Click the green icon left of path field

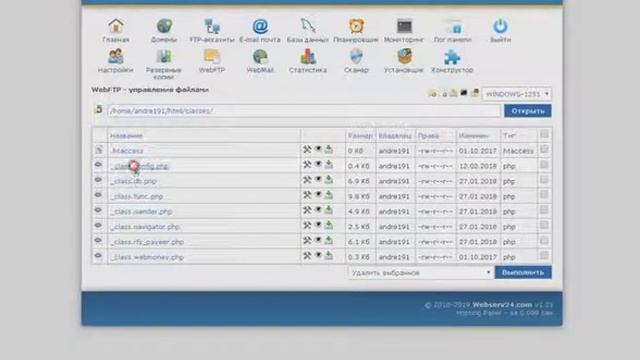pyautogui.click(x=98, y=109)
